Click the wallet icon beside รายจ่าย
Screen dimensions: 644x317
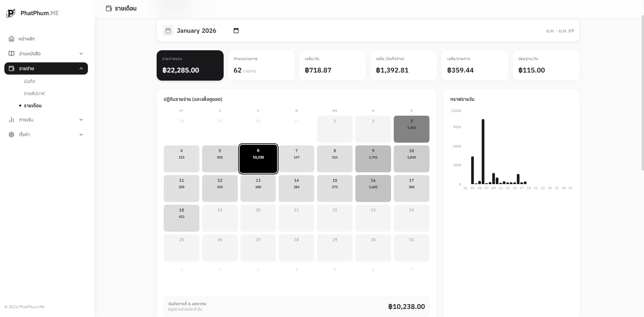11,68
